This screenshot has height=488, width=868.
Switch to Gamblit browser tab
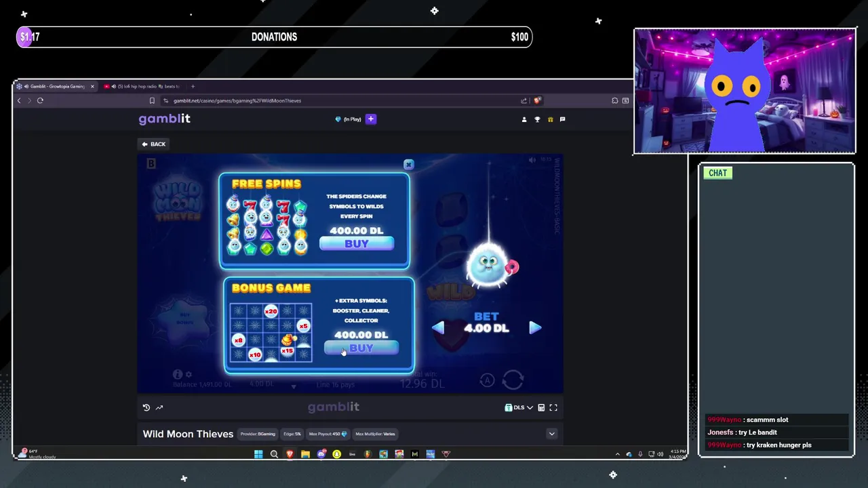[x=54, y=86]
